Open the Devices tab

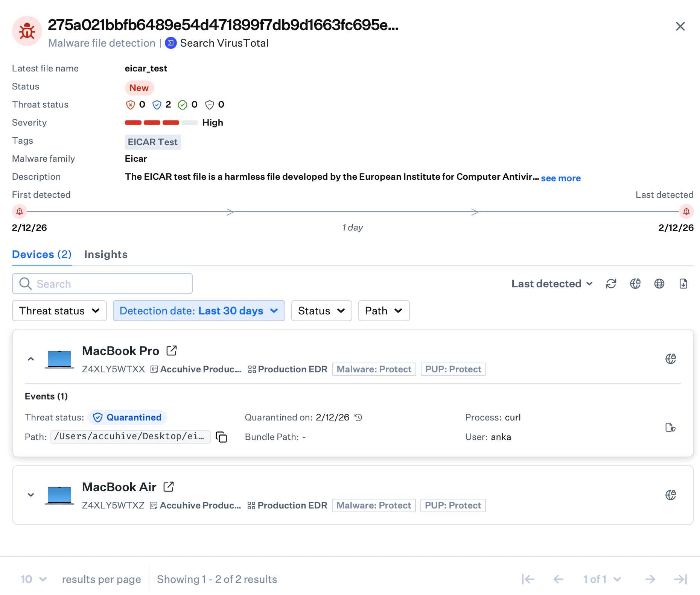41,255
